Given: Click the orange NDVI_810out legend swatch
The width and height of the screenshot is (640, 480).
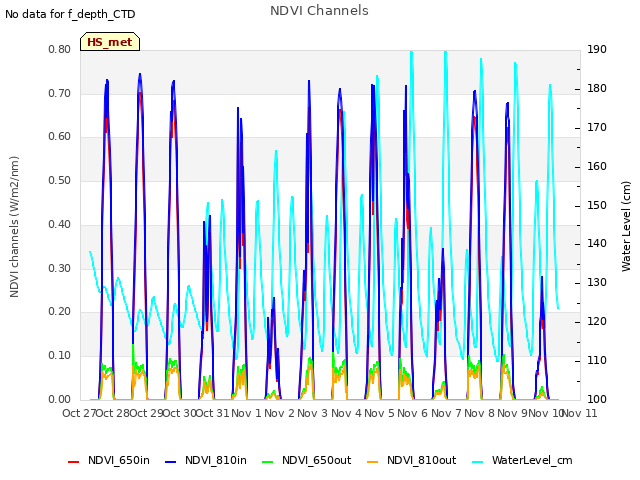Looking at the screenshot, I should tap(372, 462).
